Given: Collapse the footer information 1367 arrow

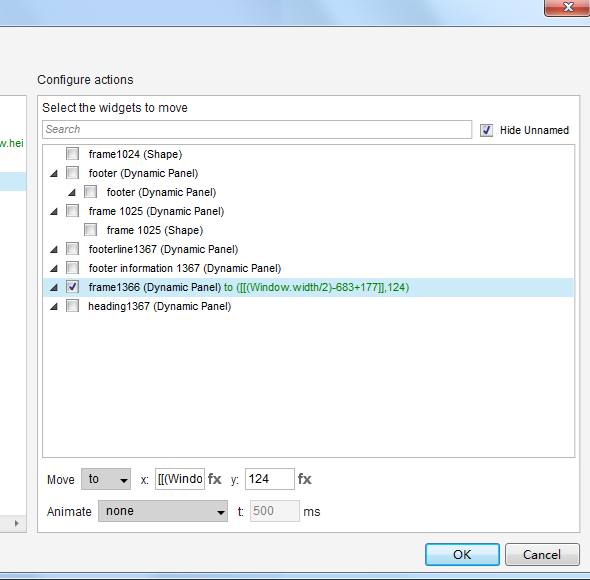Looking at the screenshot, I should coord(54,269).
